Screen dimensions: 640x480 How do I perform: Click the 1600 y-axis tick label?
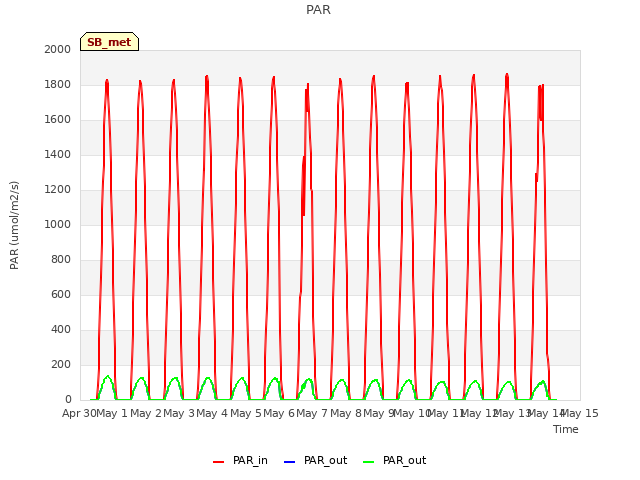pos(58,120)
